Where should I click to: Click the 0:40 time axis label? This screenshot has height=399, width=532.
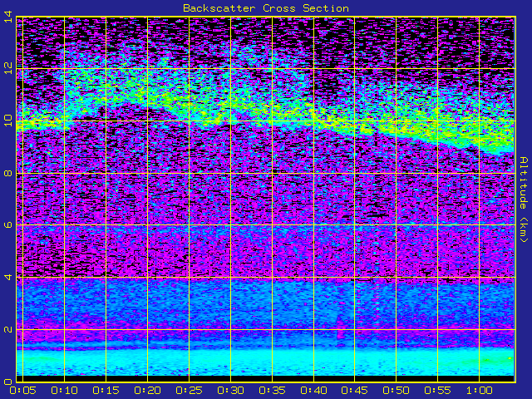pos(313,391)
